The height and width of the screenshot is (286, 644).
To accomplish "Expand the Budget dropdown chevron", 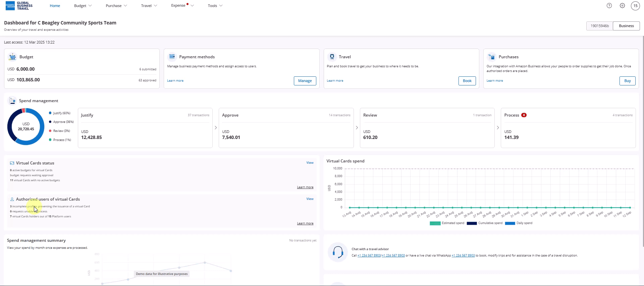I will pos(90,6).
